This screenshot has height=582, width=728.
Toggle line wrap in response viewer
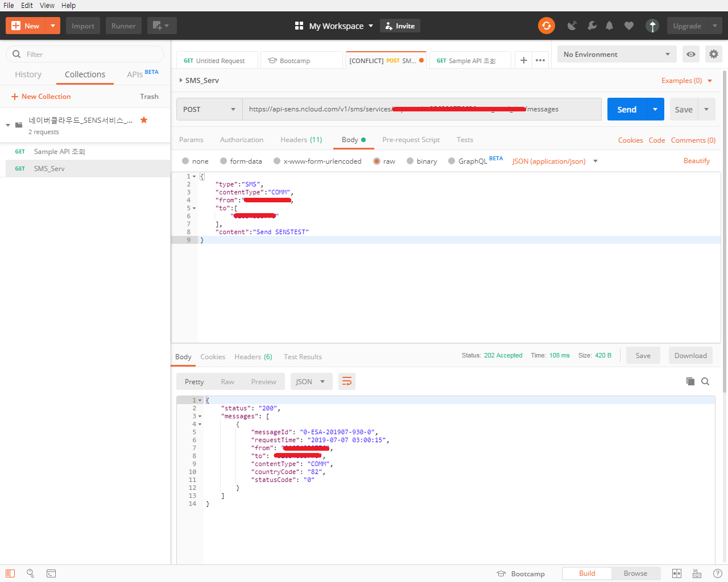(x=347, y=381)
